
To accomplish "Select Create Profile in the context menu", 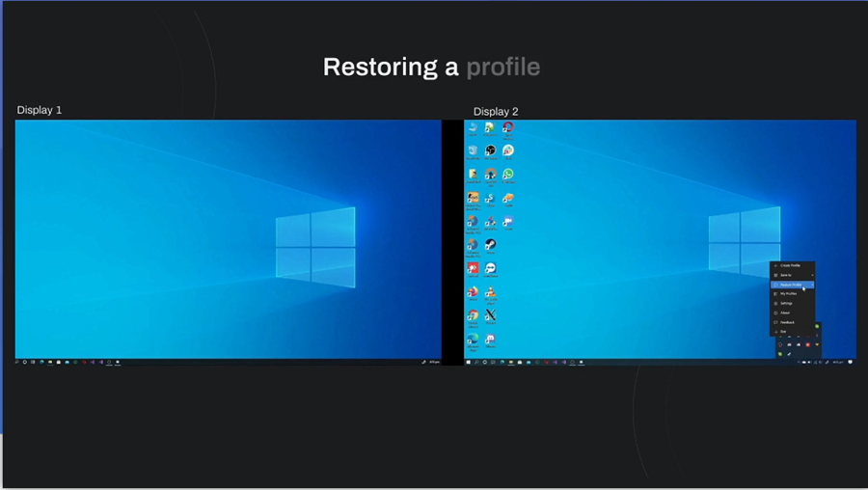I will tap(792, 266).
